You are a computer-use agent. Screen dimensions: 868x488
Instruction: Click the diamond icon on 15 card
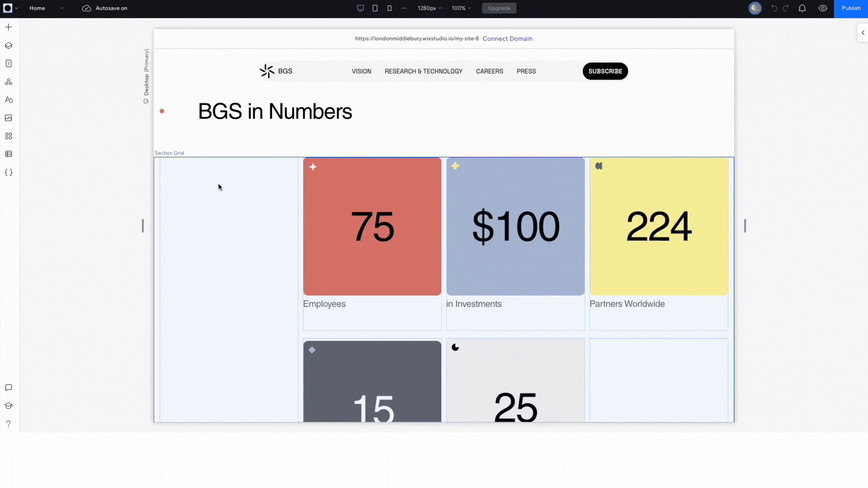click(312, 350)
